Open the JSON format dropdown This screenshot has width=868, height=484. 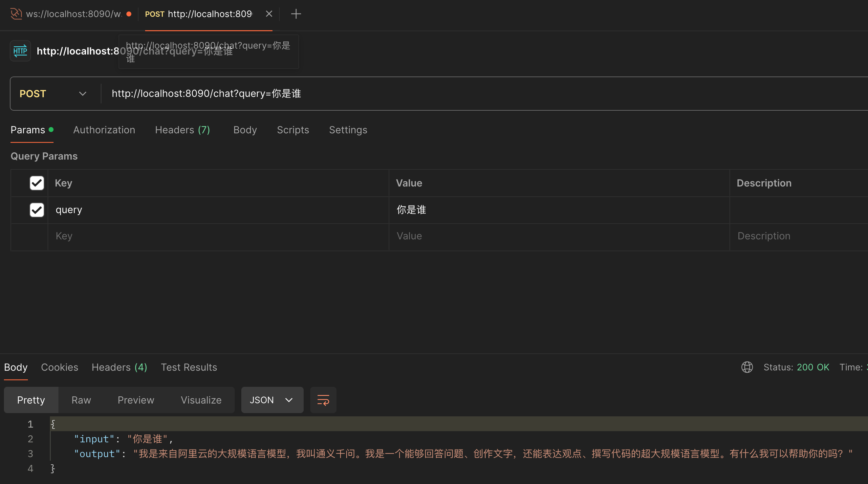click(271, 400)
